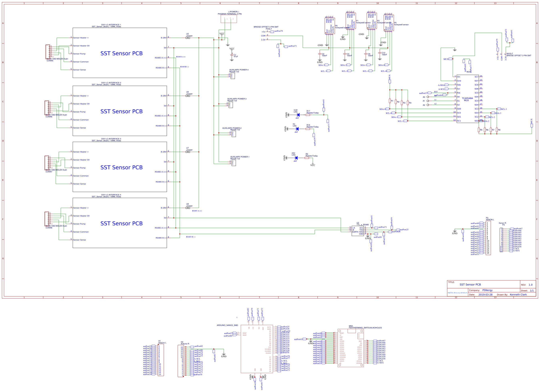The width and height of the screenshot is (540, 392).
Task: Select capacitor C1 47uF
Action: (x=232, y=55)
